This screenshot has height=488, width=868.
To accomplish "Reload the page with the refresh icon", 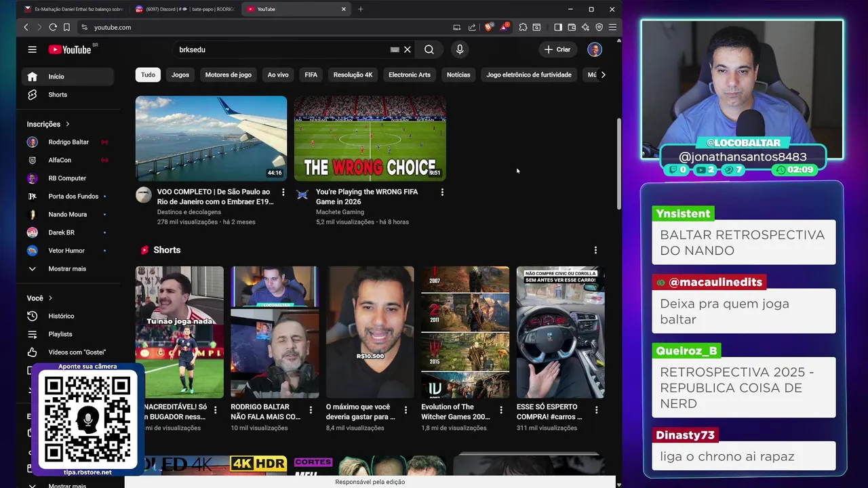I will coord(53,27).
